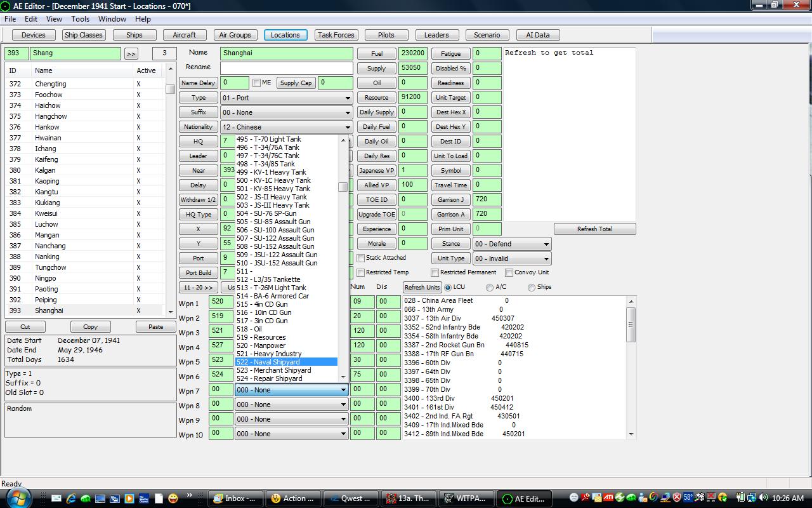Switch to the Ship Classes tab
The image size is (812, 508).
83,35
